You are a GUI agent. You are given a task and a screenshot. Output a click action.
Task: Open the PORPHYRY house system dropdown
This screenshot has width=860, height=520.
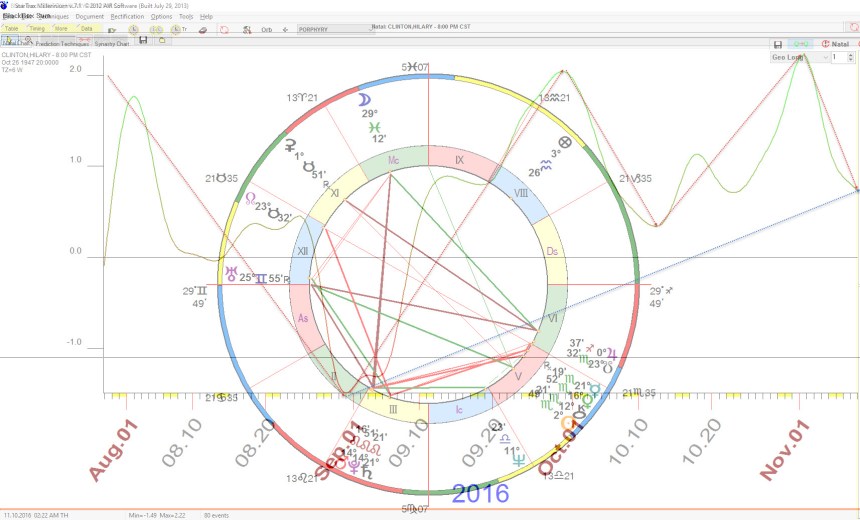[x=335, y=29]
